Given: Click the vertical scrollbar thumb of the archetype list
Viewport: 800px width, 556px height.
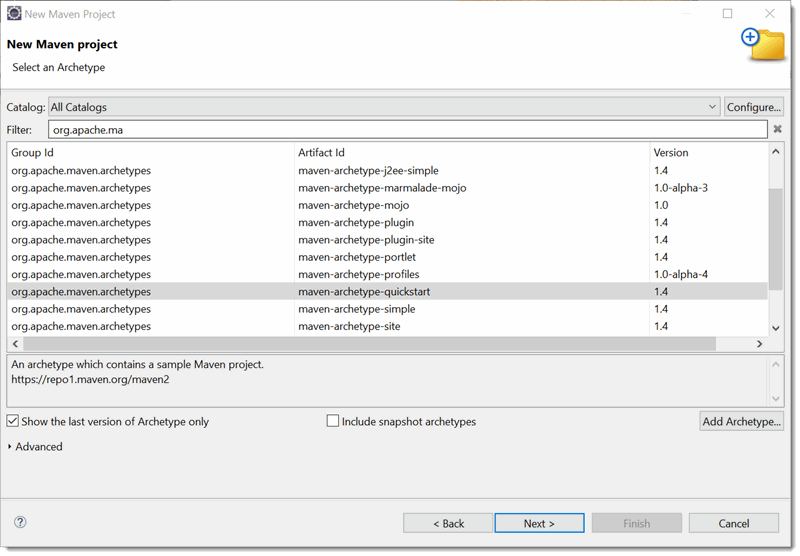Looking at the screenshot, I should 776,239.
